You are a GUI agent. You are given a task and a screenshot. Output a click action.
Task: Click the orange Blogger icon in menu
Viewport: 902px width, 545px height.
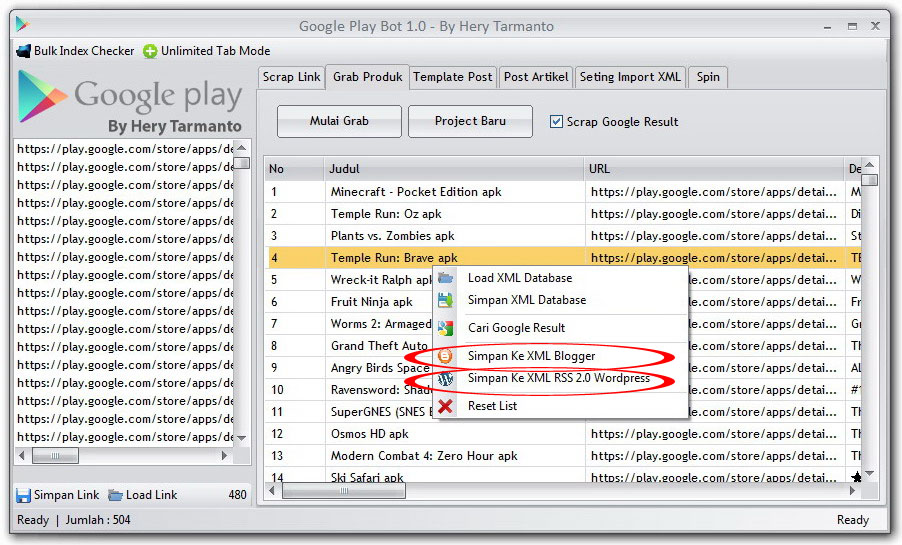(x=445, y=356)
